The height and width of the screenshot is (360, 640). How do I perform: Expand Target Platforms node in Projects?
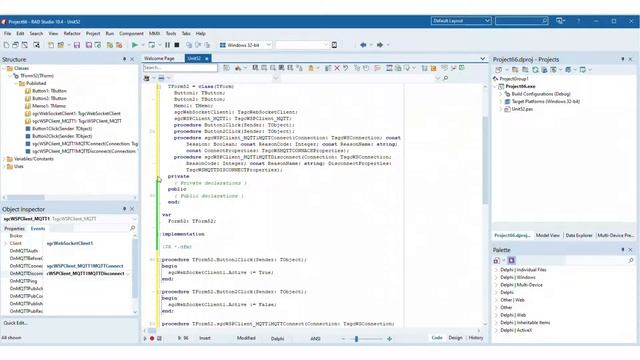pyautogui.click(x=500, y=102)
